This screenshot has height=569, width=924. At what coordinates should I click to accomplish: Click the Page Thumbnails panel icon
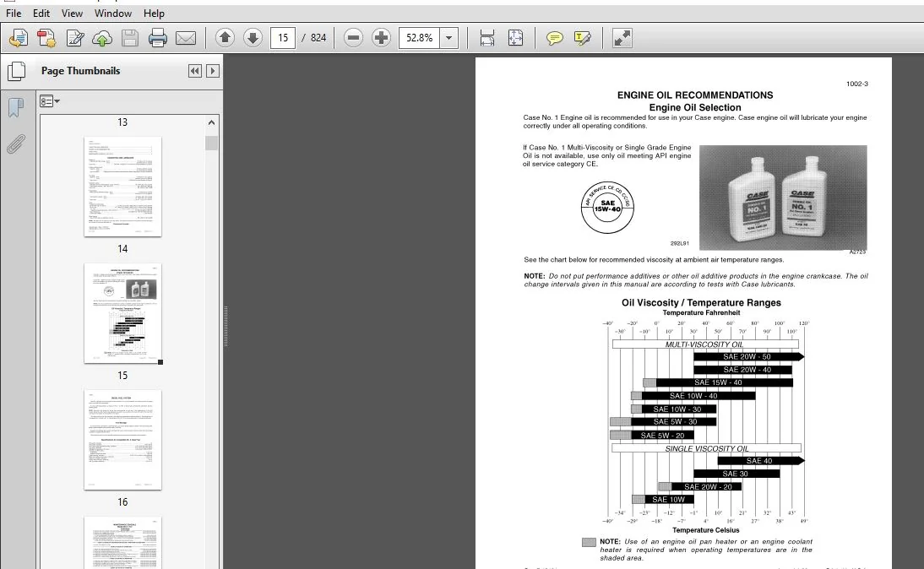click(17, 71)
